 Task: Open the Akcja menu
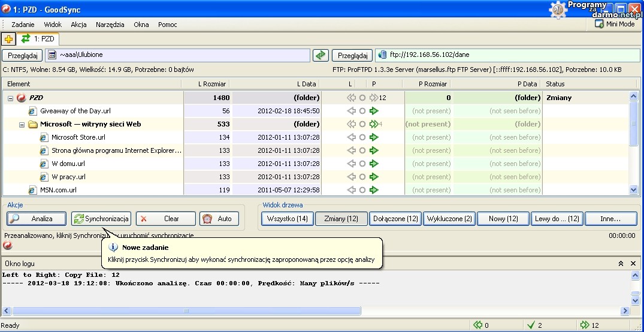pos(78,25)
